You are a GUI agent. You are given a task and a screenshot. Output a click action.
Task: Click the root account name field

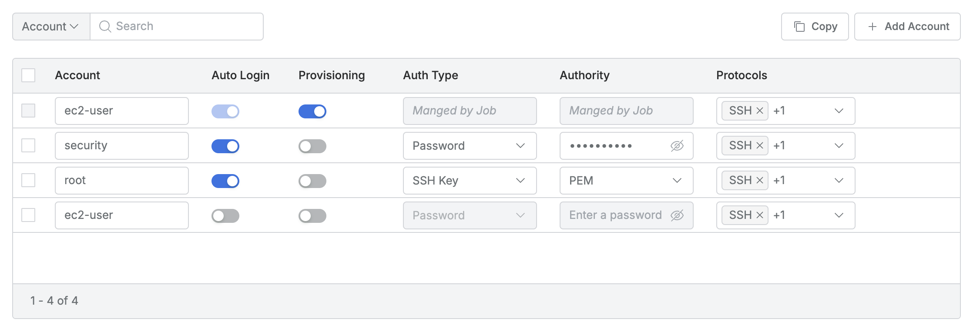click(121, 181)
